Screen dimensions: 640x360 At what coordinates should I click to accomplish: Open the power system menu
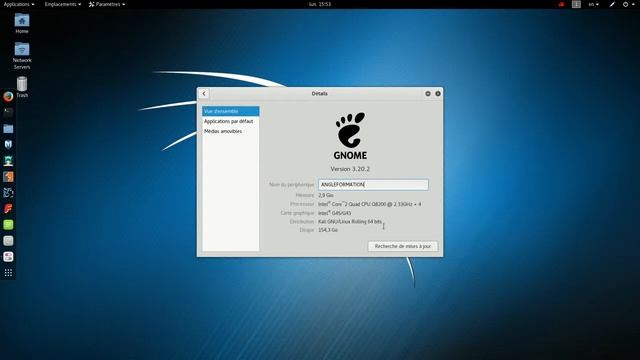click(x=628, y=4)
